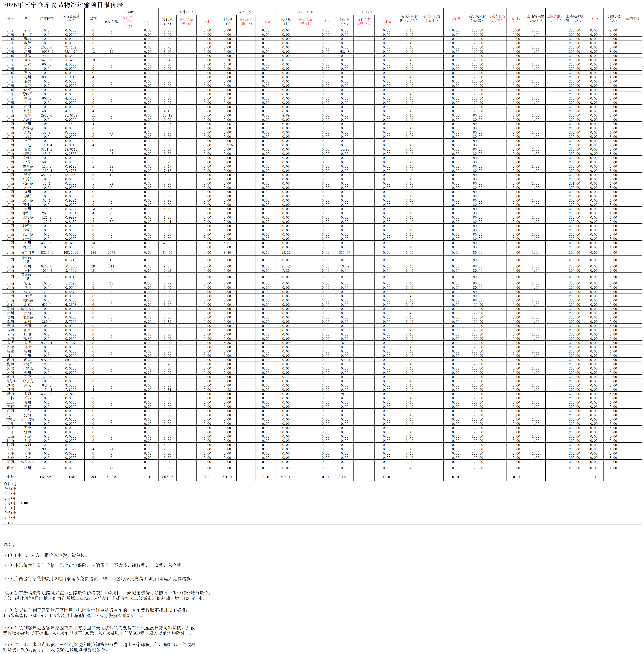This screenshot has width=644, height=654.
Task: Select the 杭州 city cell
Action: click(x=27, y=468)
